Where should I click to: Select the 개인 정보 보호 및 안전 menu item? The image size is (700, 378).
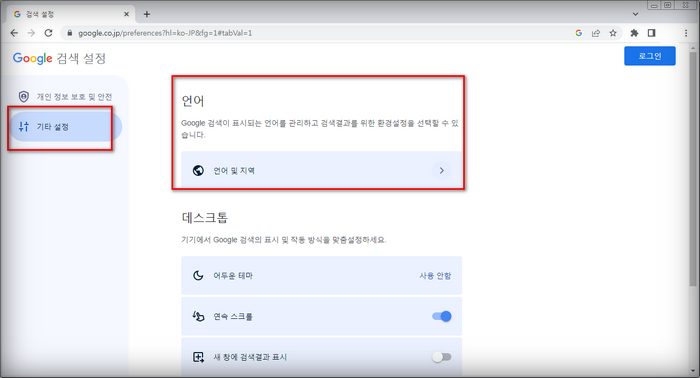click(x=66, y=96)
